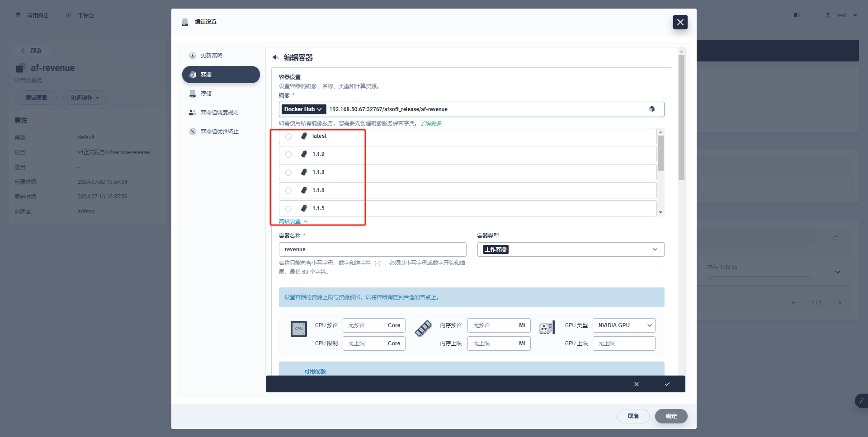Click the af-revenue deployment icon
Screen dimensions: 868x437
(20, 69)
